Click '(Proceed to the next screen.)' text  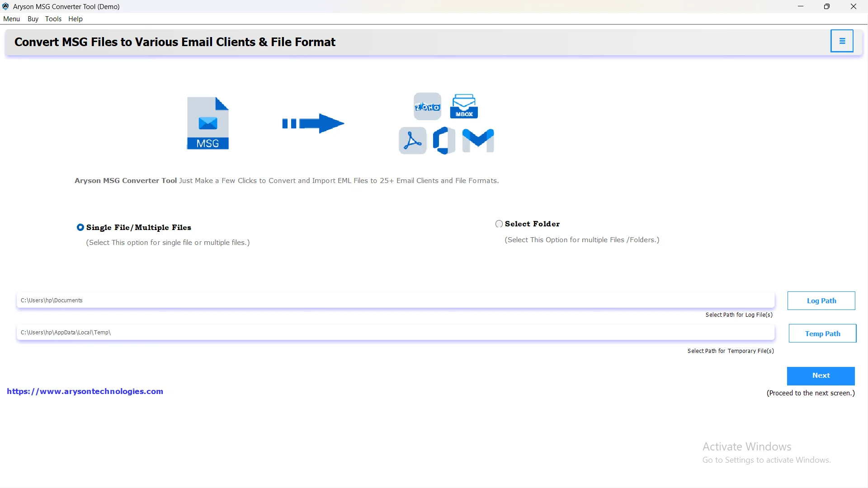[811, 393]
